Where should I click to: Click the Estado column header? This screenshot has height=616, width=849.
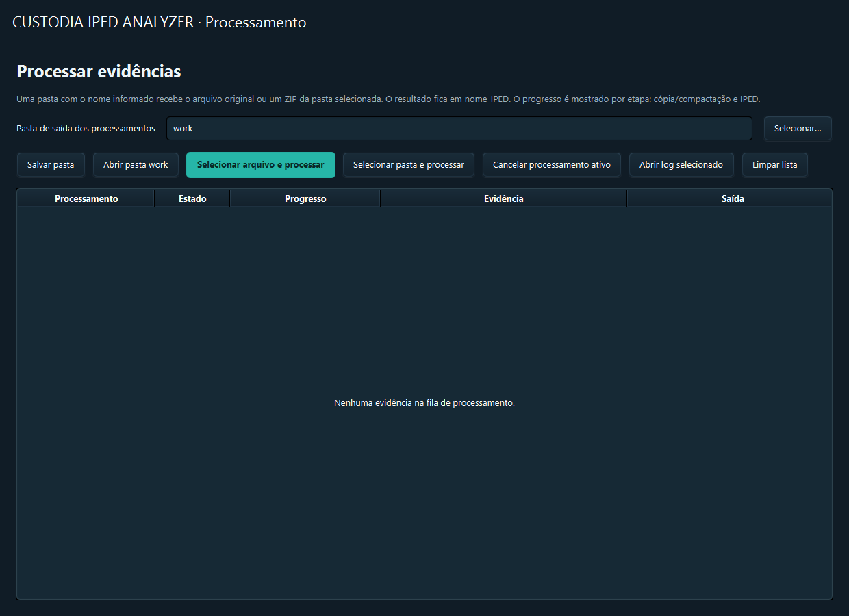coord(192,198)
